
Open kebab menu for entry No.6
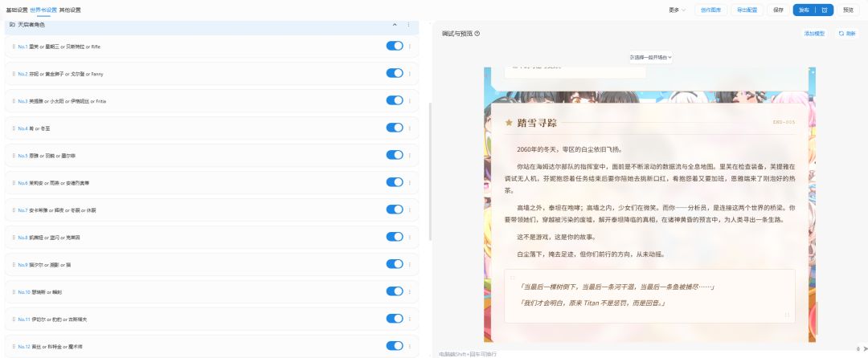410,182
